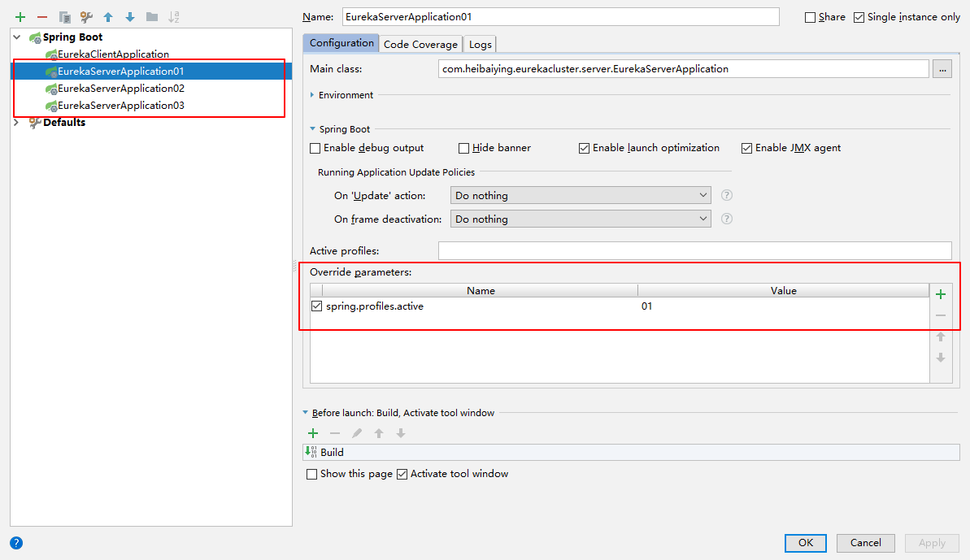Click the OK button
The height and width of the screenshot is (560, 970).
(805, 543)
